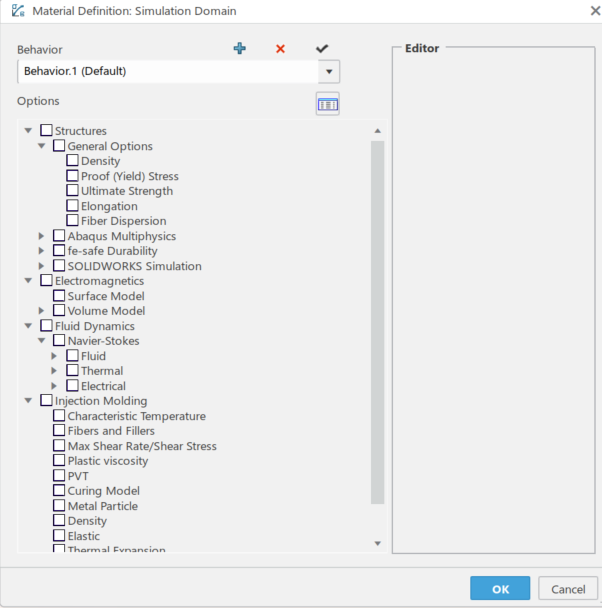The width and height of the screenshot is (602, 608).
Task: Open the options table view icon
Action: 328,104
